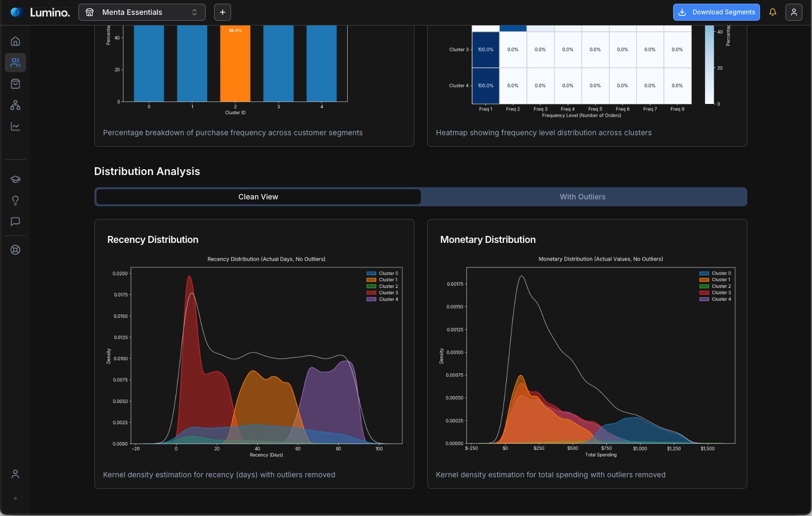812x516 pixels.
Task: Click the 'Total Spending' axis label
Action: coord(601,455)
